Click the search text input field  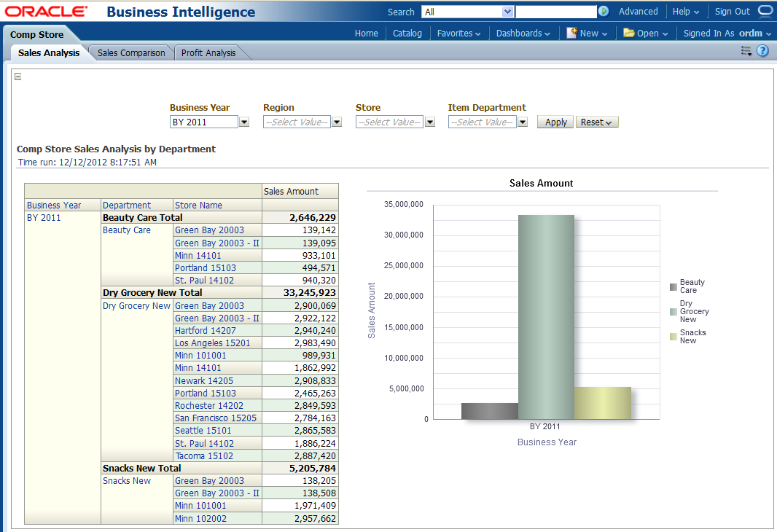click(555, 12)
